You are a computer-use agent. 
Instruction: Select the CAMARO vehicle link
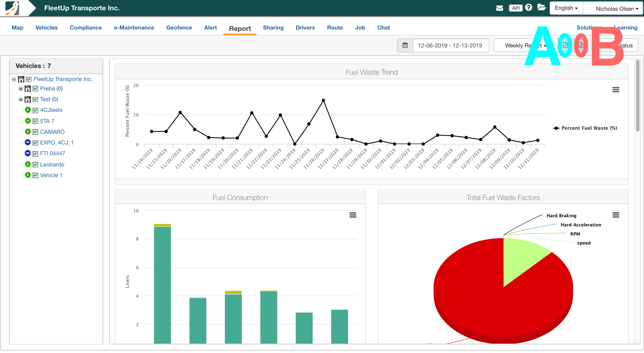point(52,132)
